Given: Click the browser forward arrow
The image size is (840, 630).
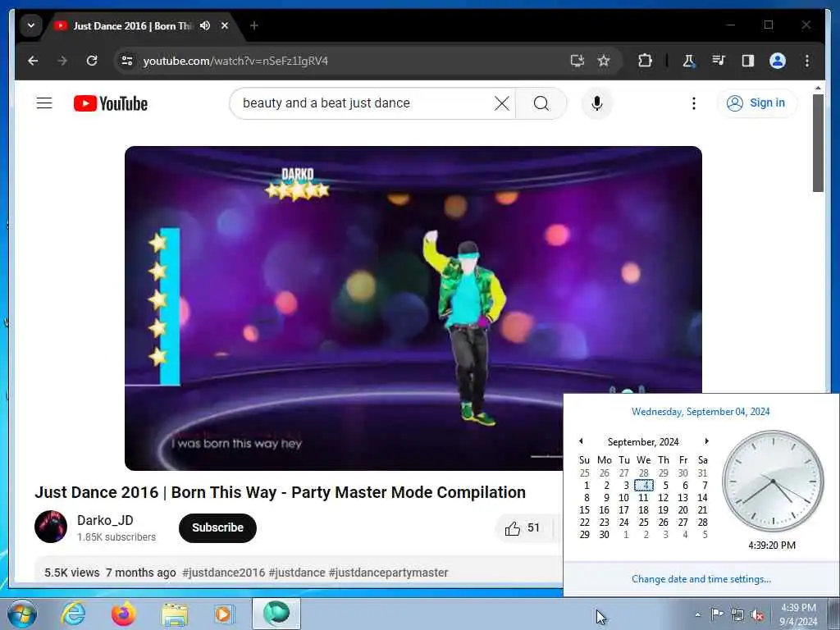Looking at the screenshot, I should [x=62, y=61].
